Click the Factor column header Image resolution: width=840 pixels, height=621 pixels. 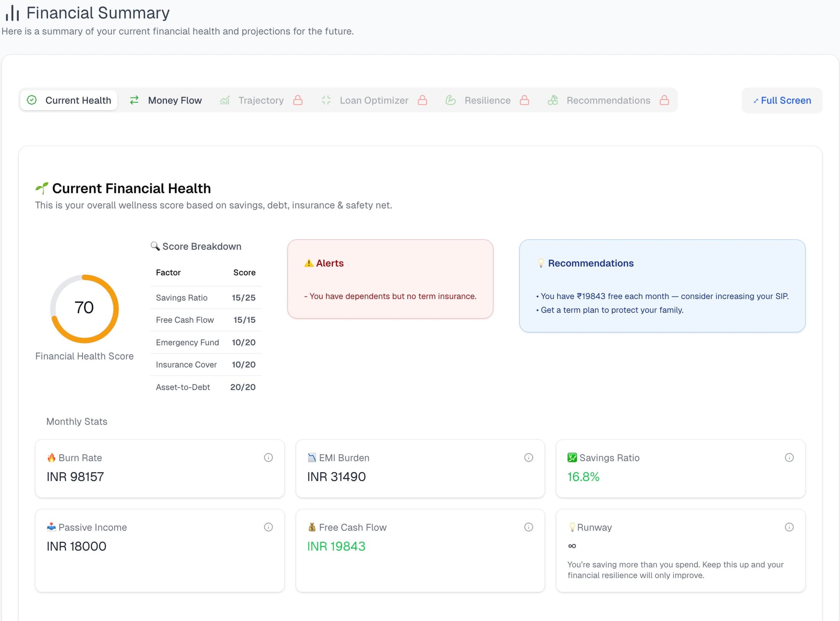point(168,272)
